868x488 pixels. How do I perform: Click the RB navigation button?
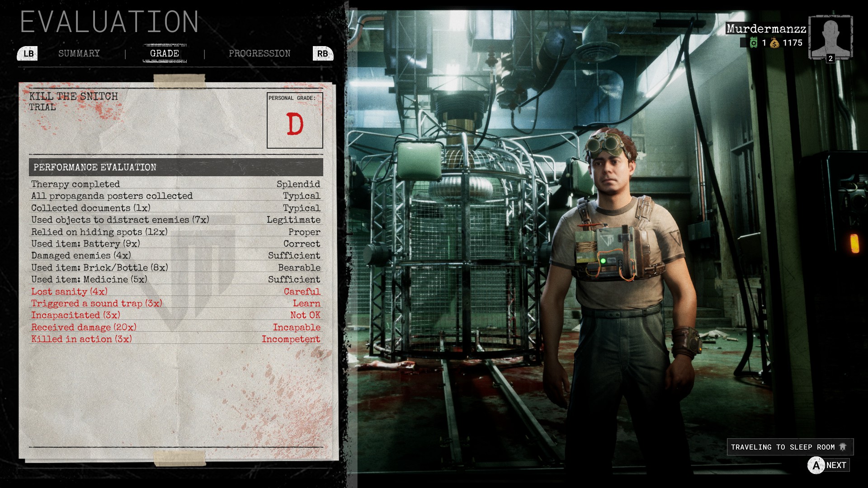click(x=322, y=53)
